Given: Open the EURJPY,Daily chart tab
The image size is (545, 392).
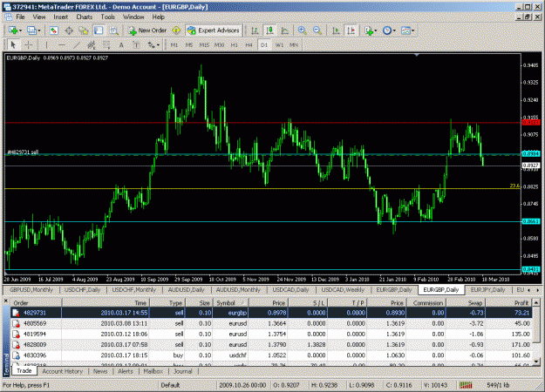Looking at the screenshot, I should 487,289.
